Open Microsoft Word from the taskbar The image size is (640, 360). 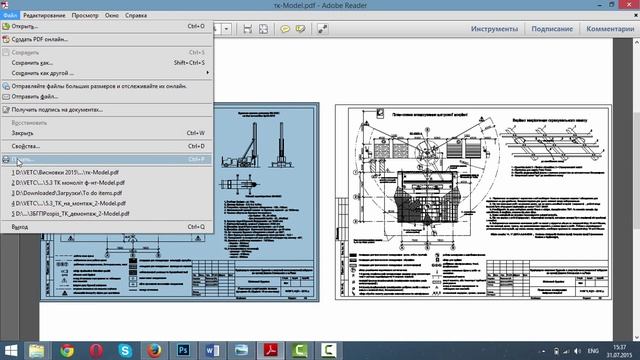(x=212, y=351)
